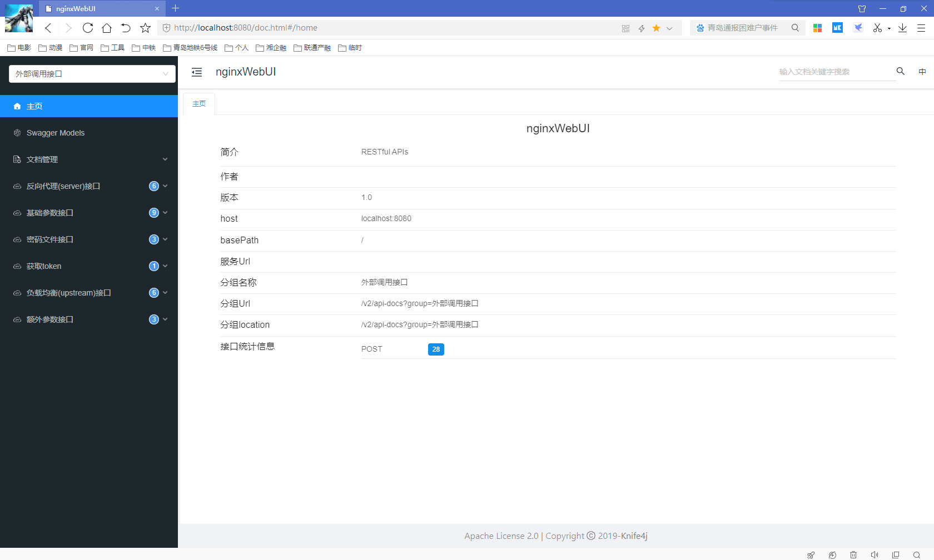Expand the 基础参数接口 section
This screenshot has width=934, height=560.
coord(89,213)
